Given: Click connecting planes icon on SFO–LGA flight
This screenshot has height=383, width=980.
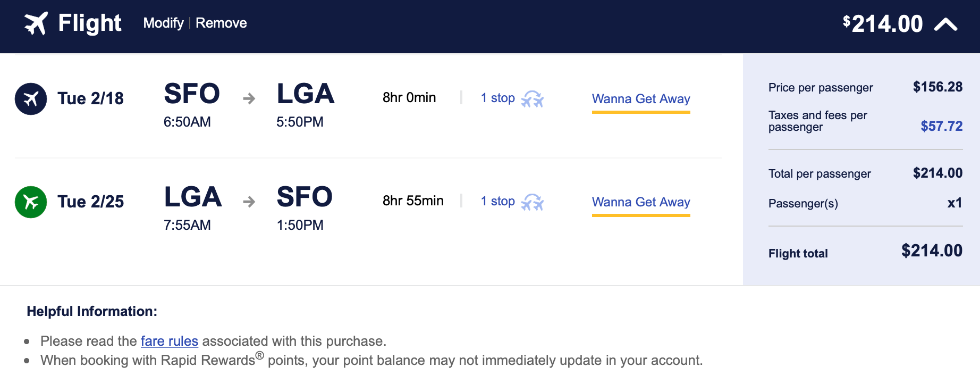Looking at the screenshot, I should (532, 99).
